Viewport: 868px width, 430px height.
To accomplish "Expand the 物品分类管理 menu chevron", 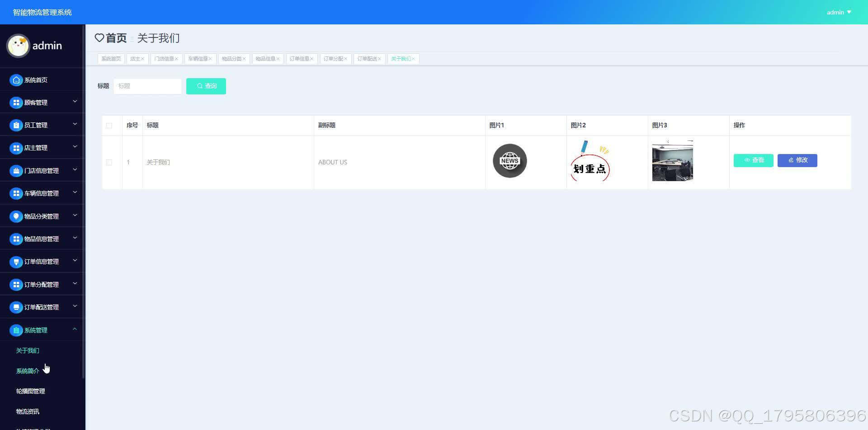I will tap(75, 215).
